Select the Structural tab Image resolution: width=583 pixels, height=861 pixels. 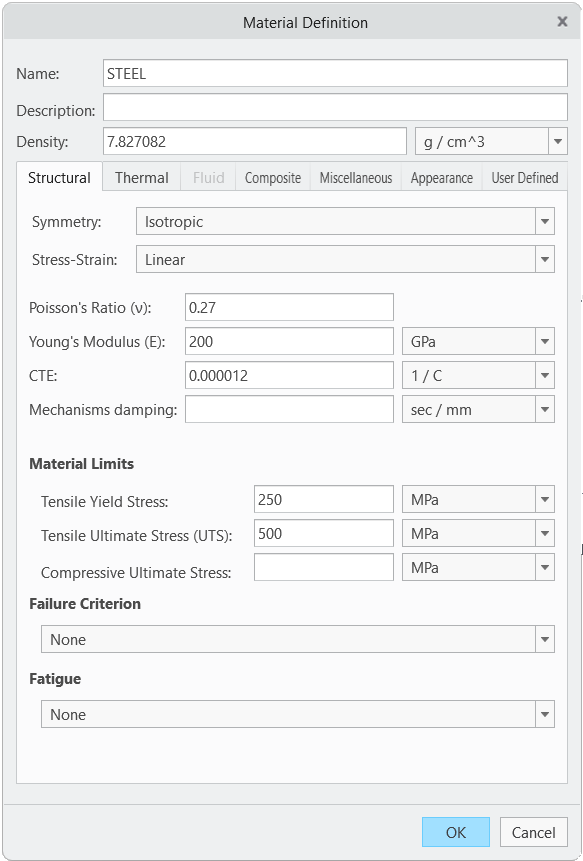click(59, 177)
